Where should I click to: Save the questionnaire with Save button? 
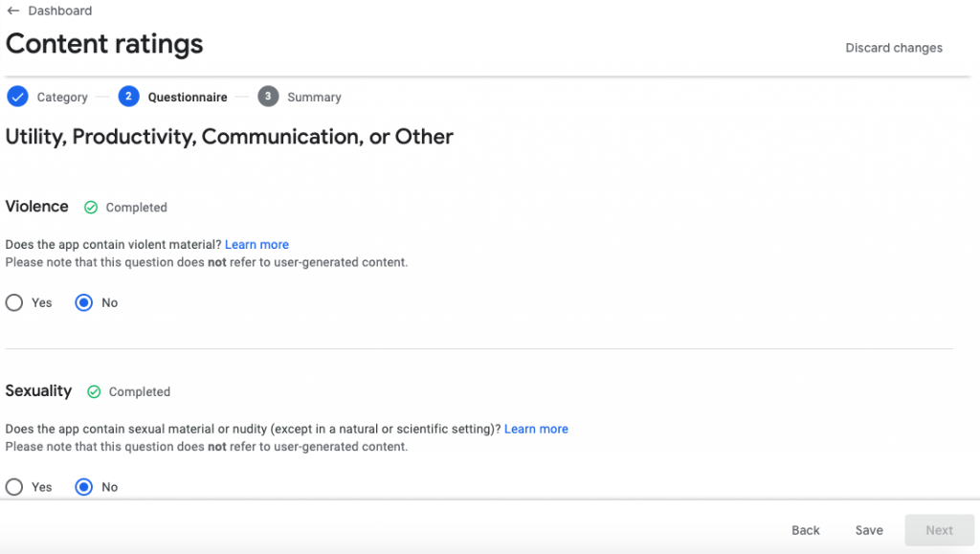[869, 530]
